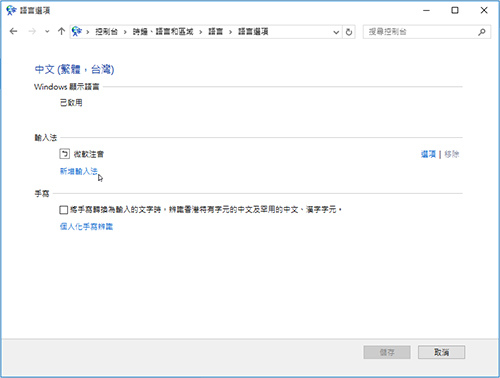Click the title bar window icon
Image resolution: width=500 pixels, height=378 pixels.
11,10
